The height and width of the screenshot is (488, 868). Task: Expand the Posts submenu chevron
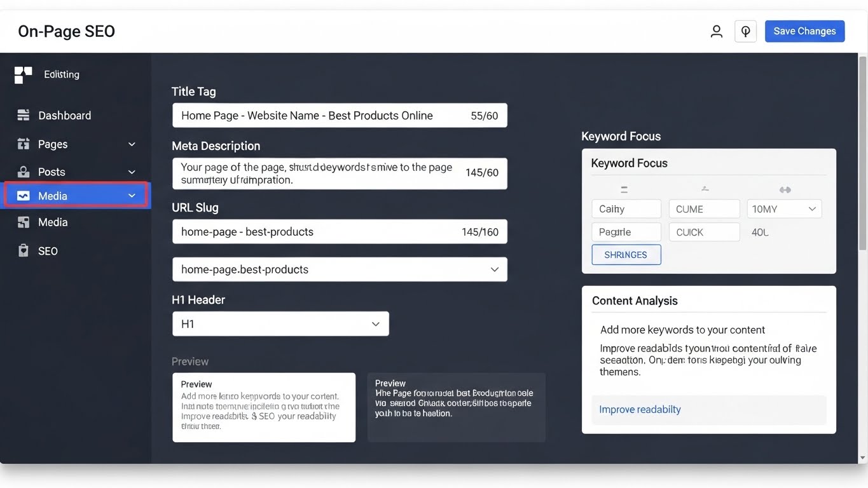(132, 172)
